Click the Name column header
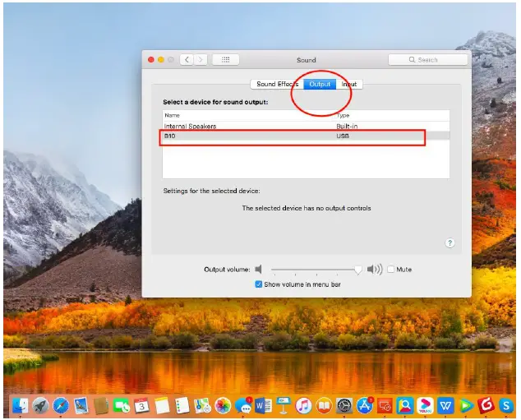The width and height of the screenshot is (521, 420). 172,115
